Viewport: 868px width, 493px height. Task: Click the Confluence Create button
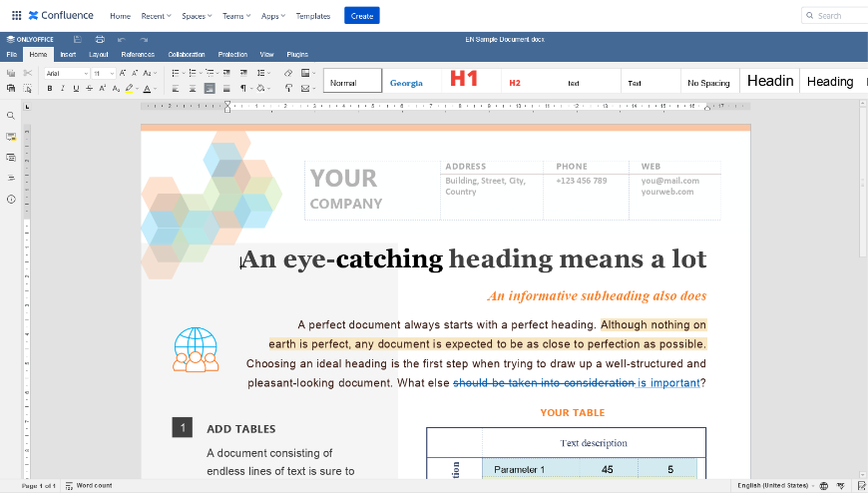click(x=361, y=16)
